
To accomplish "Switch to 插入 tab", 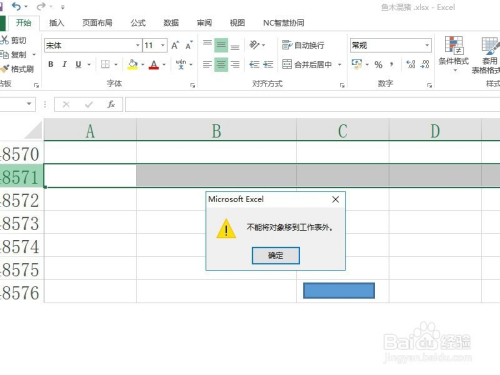I will coord(56,23).
